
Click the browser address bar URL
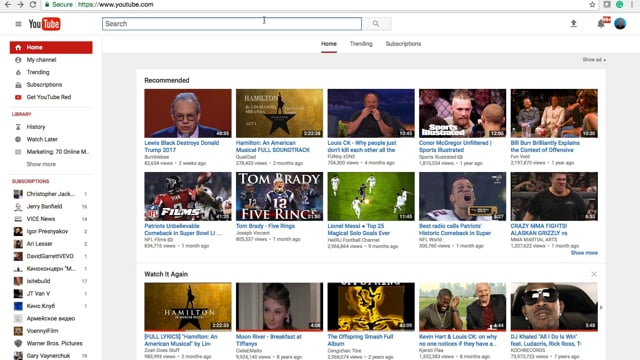(x=116, y=4)
